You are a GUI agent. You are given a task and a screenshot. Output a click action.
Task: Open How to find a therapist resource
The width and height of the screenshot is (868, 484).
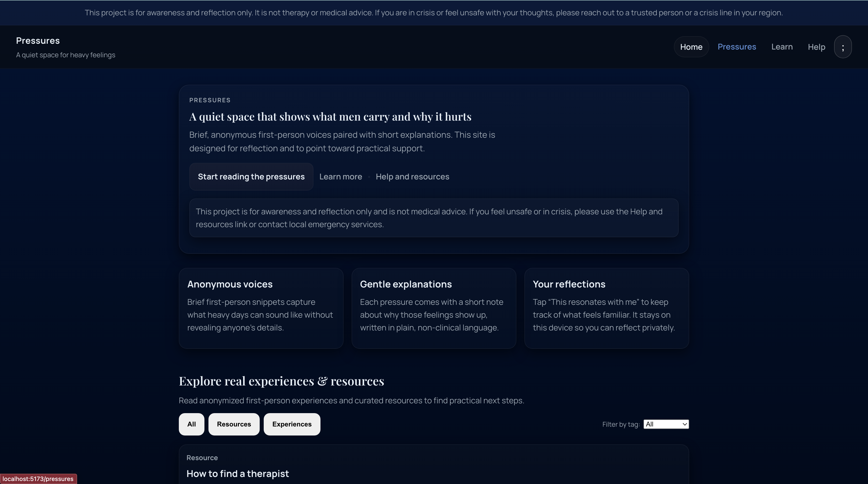[238, 473]
